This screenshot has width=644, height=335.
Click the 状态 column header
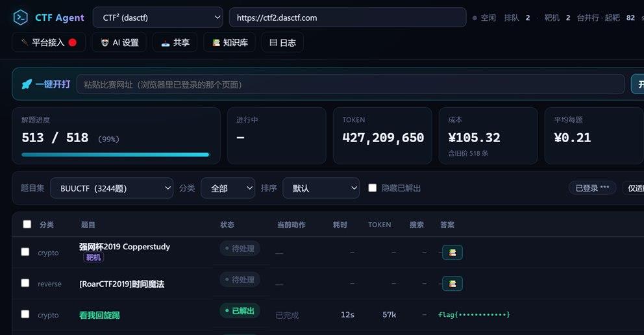pyautogui.click(x=227, y=225)
